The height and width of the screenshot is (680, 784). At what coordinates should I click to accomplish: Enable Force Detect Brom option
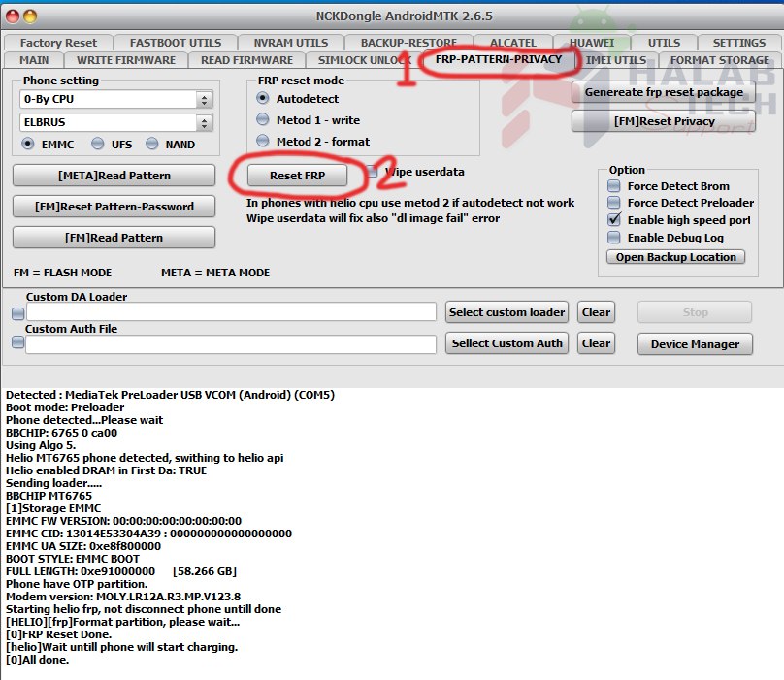click(x=613, y=186)
